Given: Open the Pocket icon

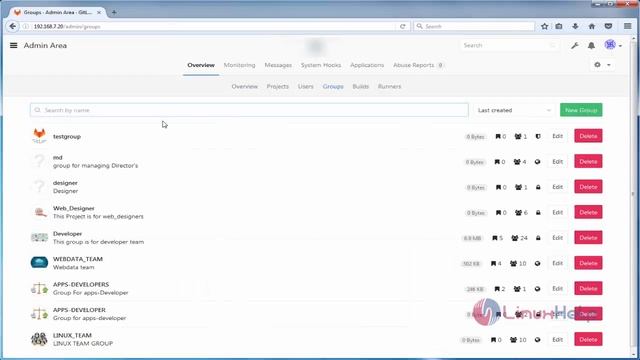Looking at the screenshot, I should [x=608, y=26].
